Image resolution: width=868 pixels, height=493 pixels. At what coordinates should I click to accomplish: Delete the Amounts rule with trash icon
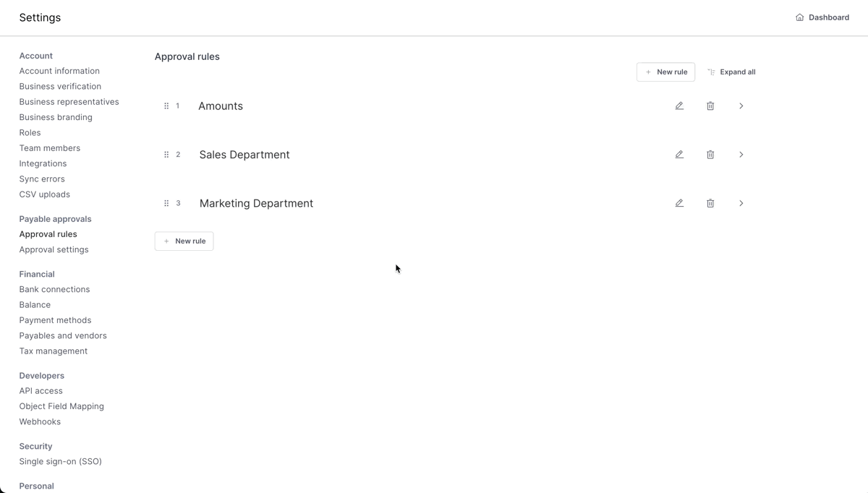coord(710,106)
